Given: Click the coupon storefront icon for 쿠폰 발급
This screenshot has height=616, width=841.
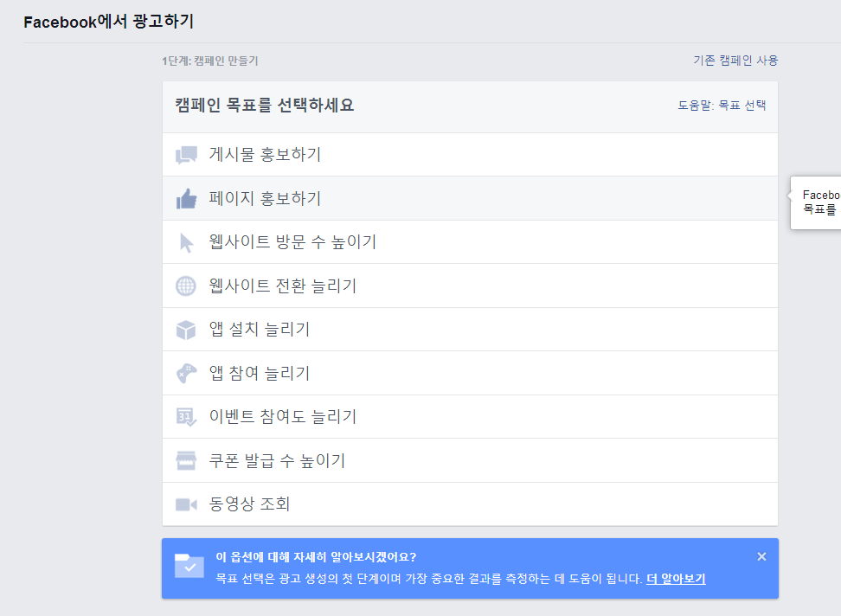Looking at the screenshot, I should coord(186,460).
